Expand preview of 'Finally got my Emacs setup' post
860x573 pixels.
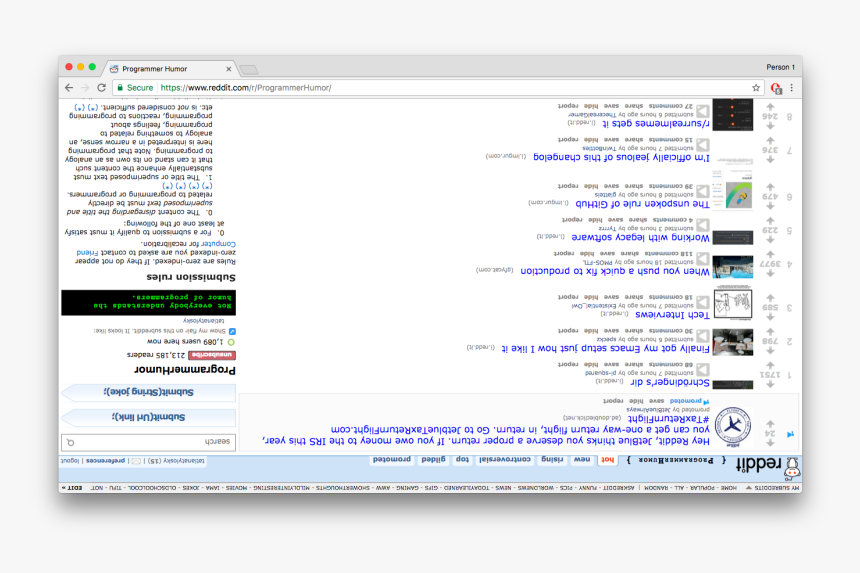703,337
